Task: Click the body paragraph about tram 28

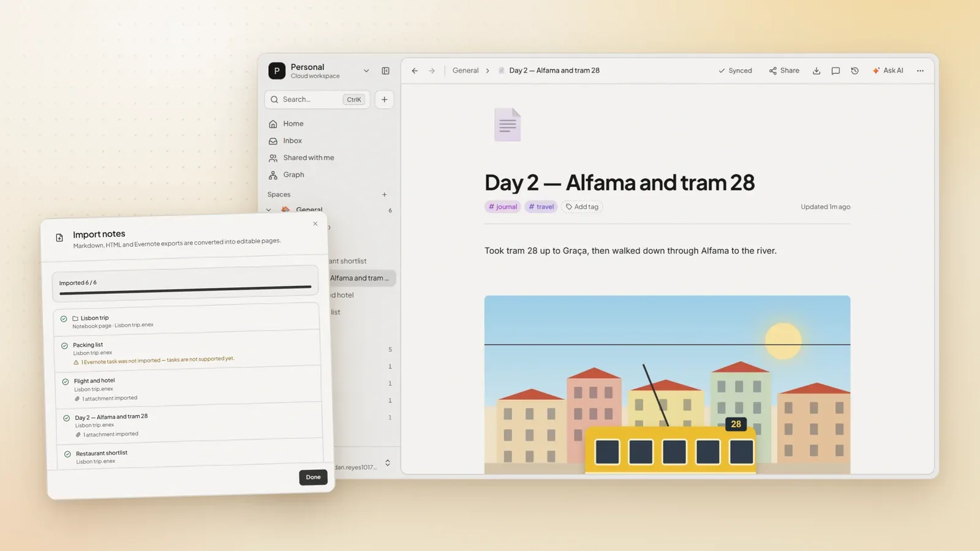Action: pos(630,251)
